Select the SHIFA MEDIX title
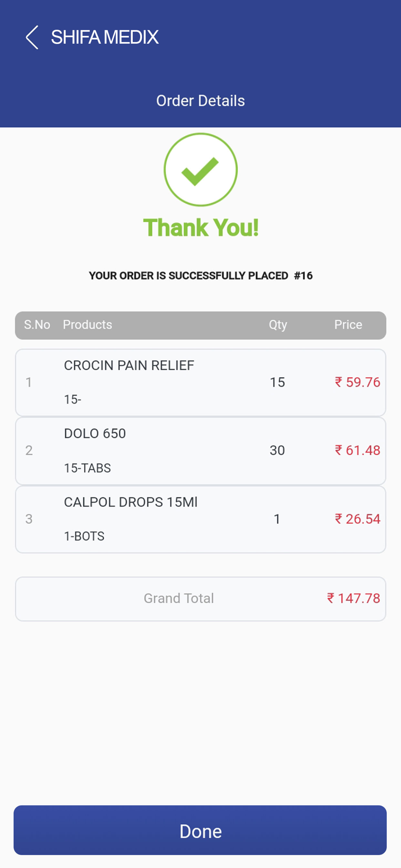The width and height of the screenshot is (401, 868). [105, 37]
